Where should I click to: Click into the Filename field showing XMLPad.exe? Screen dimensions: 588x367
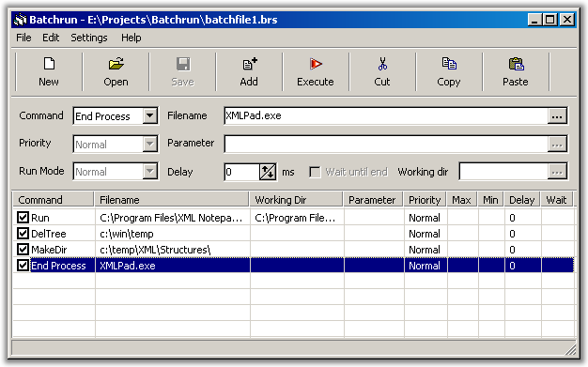tap(386, 115)
